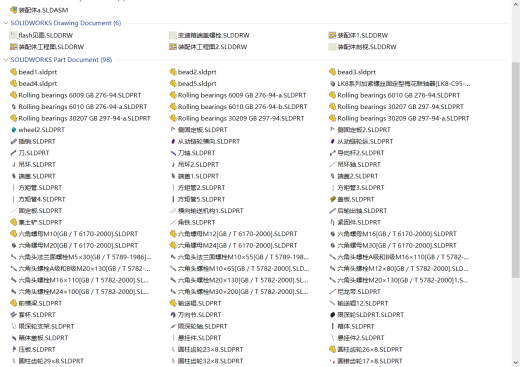Click the icon of Rolling bearings 30207 GB 297-94-a.SLDPRT
The image size is (520, 367).
(13, 118)
